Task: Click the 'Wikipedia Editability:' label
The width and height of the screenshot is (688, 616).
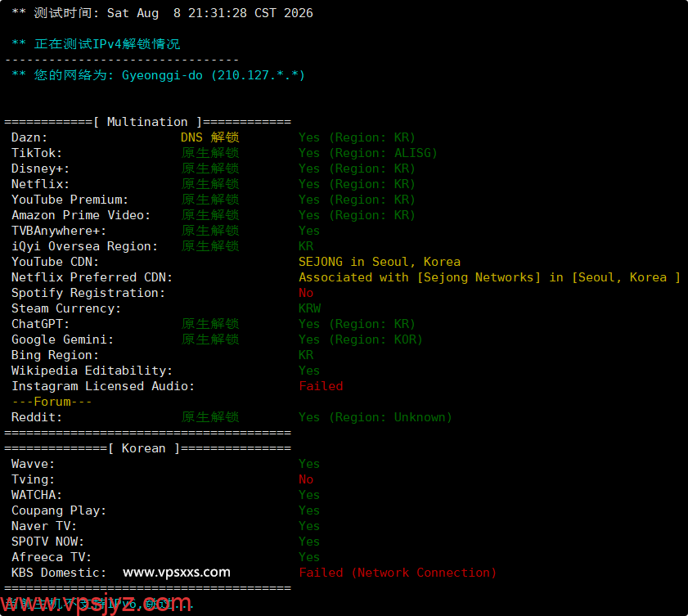Action: pyautogui.click(x=92, y=371)
